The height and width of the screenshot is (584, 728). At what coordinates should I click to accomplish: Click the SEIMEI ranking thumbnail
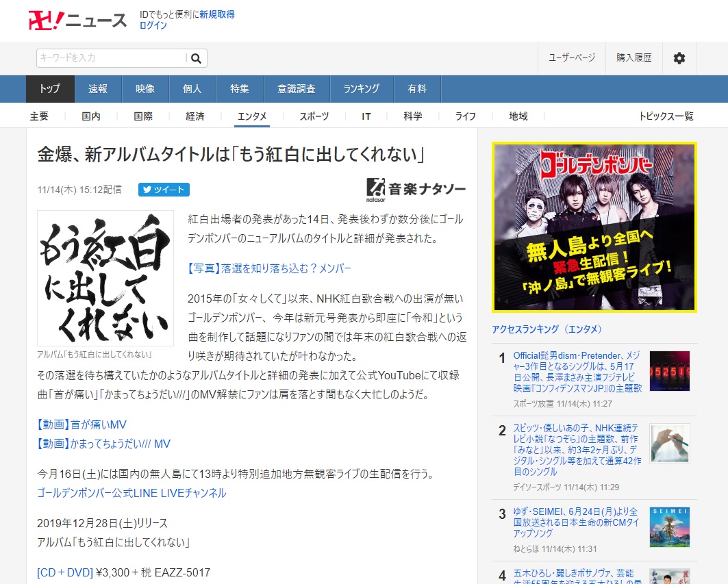click(669, 526)
